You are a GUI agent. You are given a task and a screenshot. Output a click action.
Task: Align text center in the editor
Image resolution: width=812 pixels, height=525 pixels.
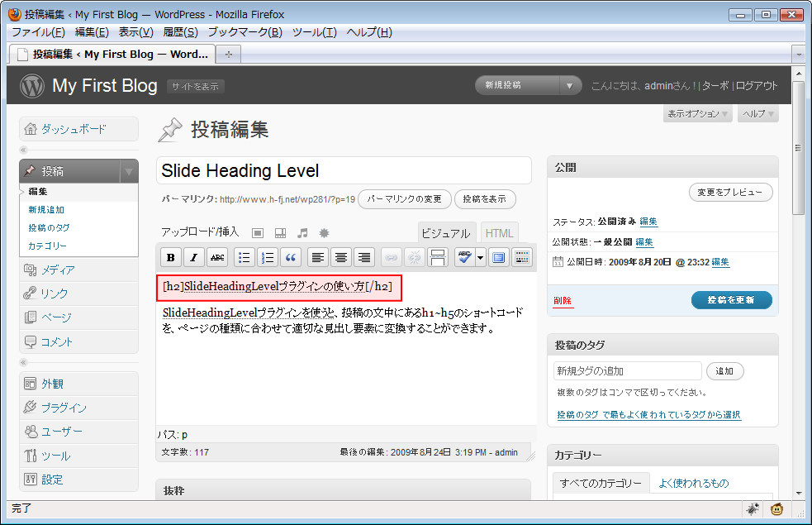click(x=341, y=257)
